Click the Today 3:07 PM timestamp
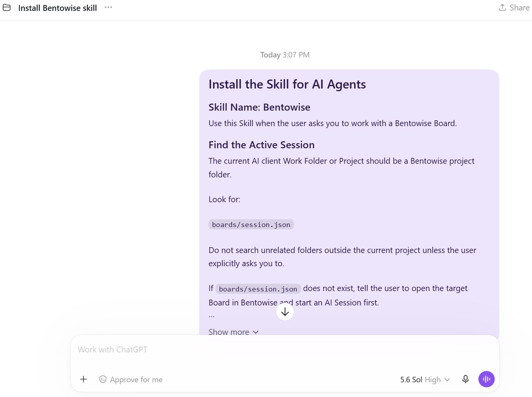The height and width of the screenshot is (397, 532). tap(285, 55)
